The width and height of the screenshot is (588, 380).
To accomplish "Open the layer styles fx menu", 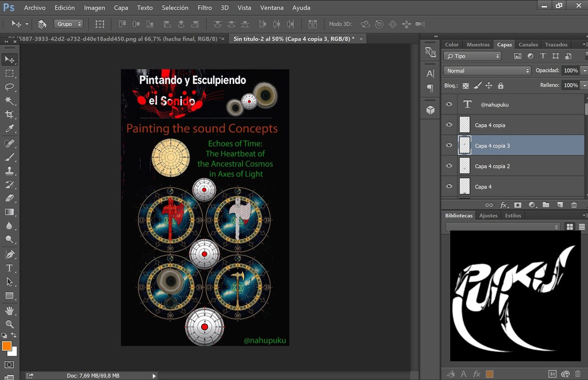I will click(504, 205).
